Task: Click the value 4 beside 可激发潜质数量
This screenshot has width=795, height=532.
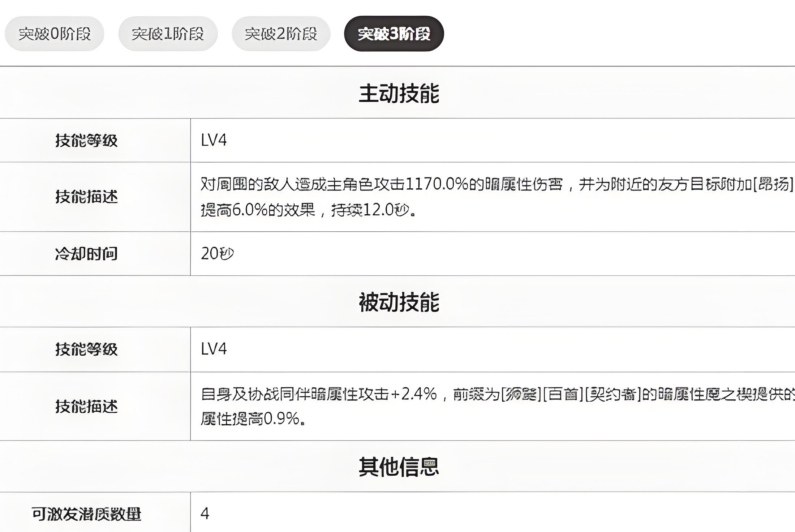Action: (205, 514)
